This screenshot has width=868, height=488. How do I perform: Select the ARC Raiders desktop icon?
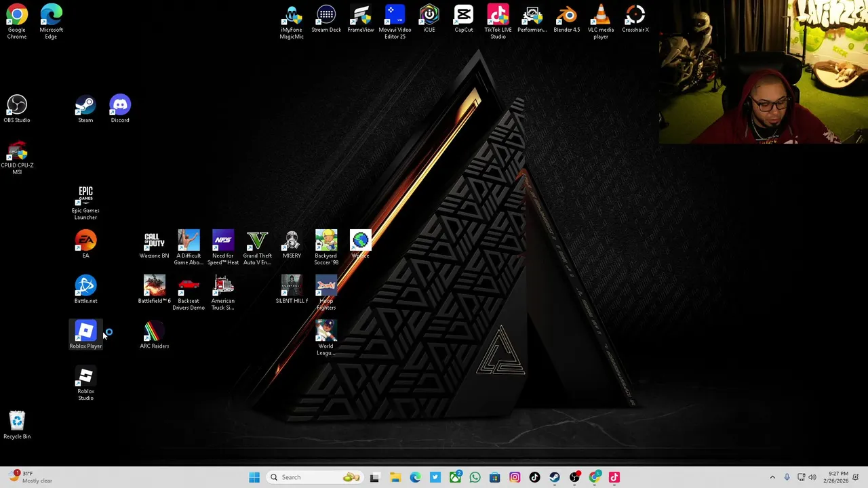pos(154,335)
